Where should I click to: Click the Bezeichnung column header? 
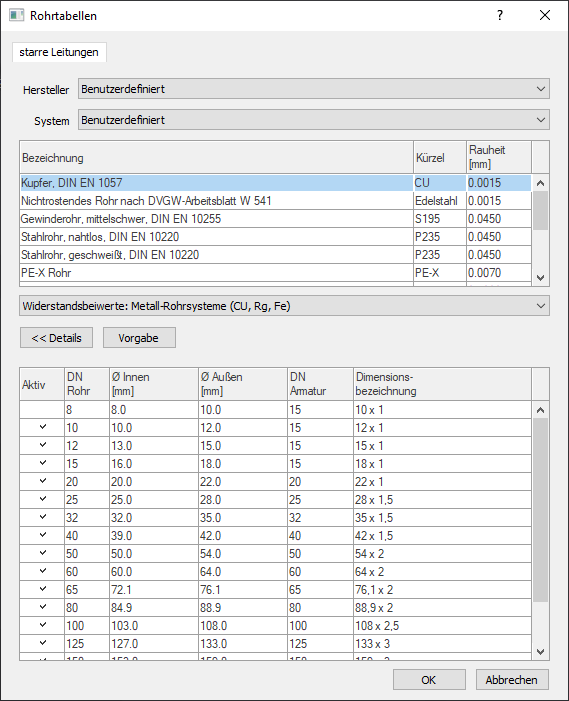[216, 157]
